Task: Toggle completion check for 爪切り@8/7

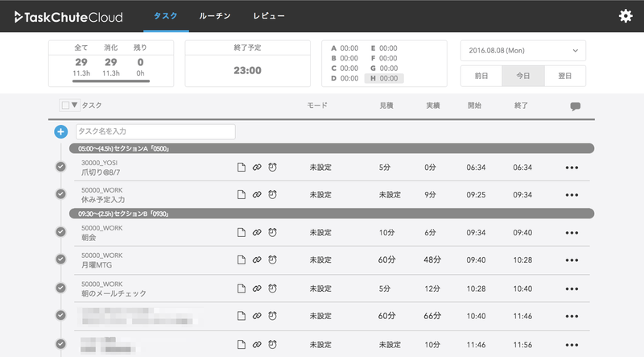Action: pyautogui.click(x=61, y=167)
